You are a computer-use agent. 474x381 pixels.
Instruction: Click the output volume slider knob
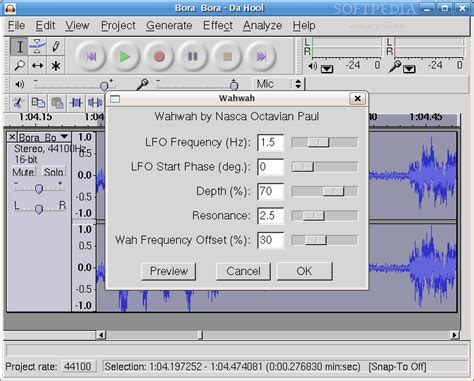[104, 86]
